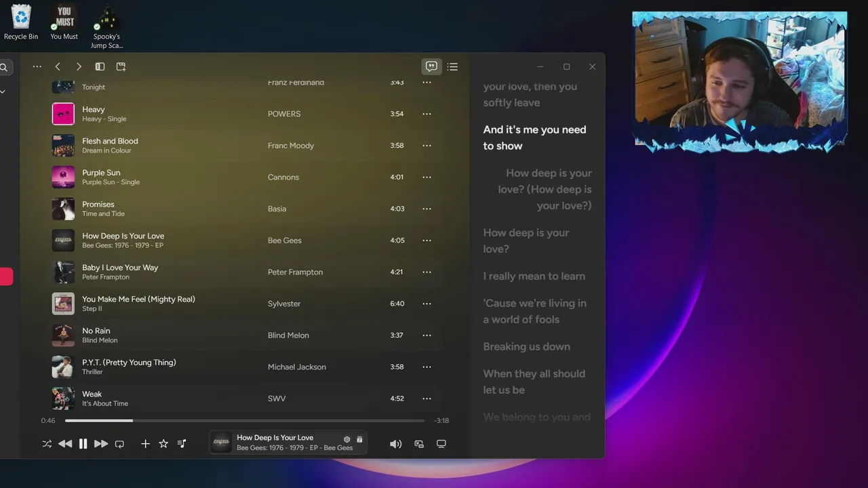Open the Spooky's Jump Scare desktop shortcut
The width and height of the screenshot is (868, 488).
pos(106,26)
